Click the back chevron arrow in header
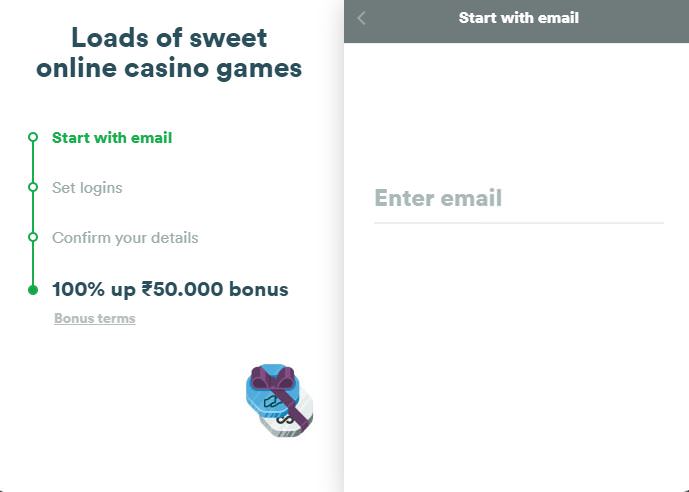Viewport: 689px width, 492px height. tap(361, 18)
